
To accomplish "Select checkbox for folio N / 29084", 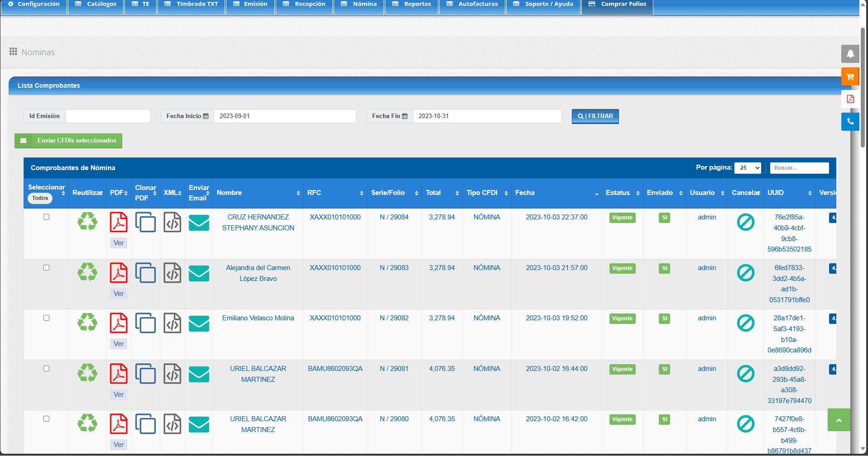I will pos(46,217).
